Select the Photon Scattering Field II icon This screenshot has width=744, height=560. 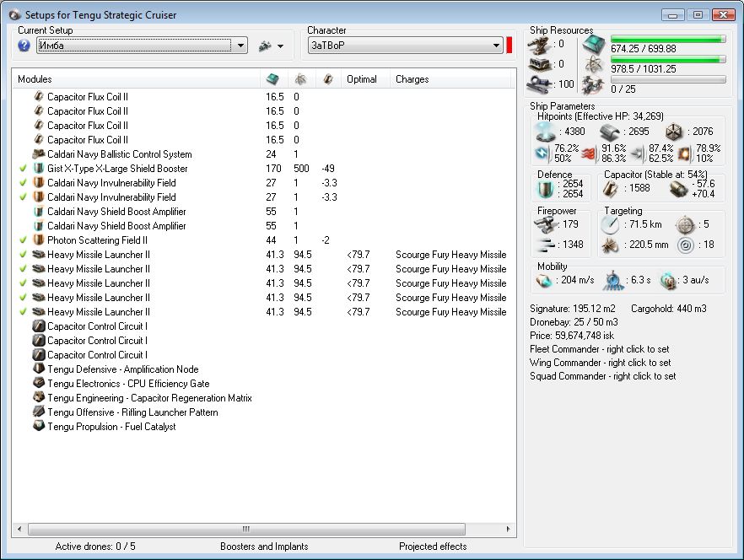coord(39,240)
